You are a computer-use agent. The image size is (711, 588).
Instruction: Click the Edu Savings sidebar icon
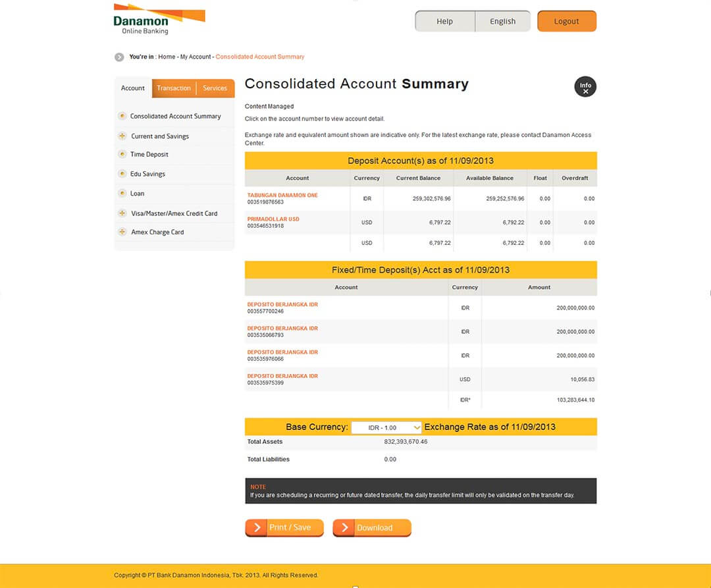122,174
